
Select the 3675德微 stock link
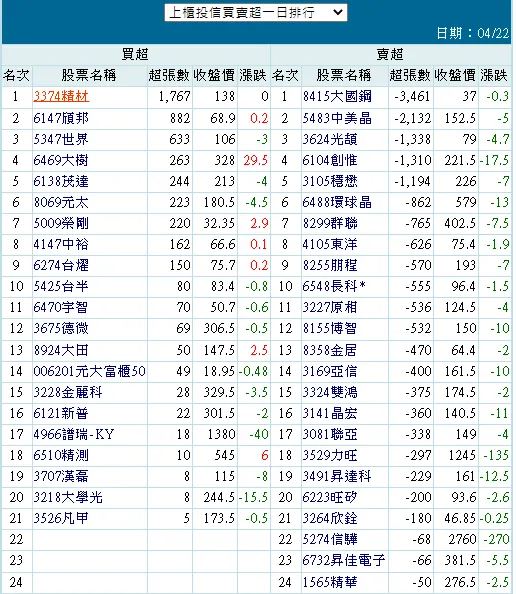[x=61, y=328]
